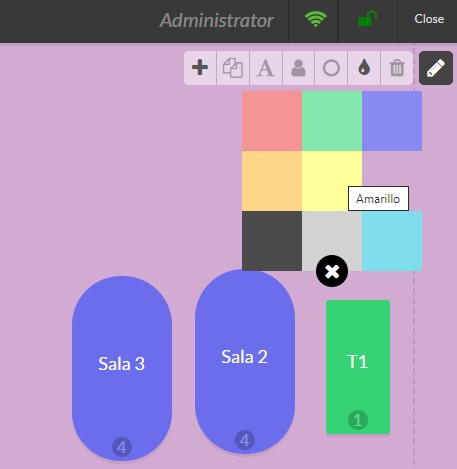Image resolution: width=457 pixels, height=469 pixels.
Task: Choose the light blue turquoise swatch
Action: [392, 241]
